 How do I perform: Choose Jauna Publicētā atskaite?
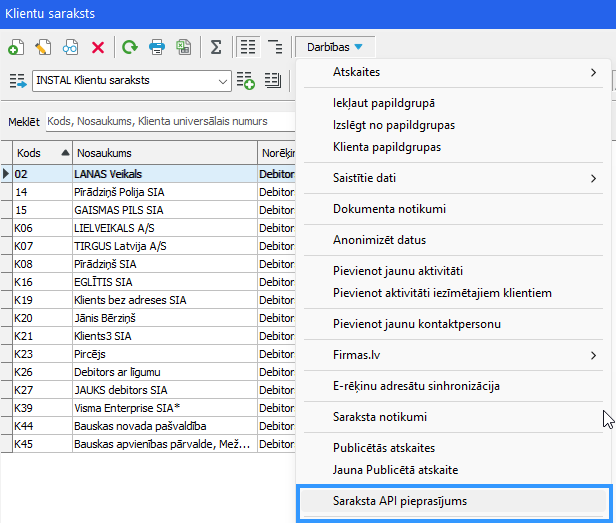453,470
